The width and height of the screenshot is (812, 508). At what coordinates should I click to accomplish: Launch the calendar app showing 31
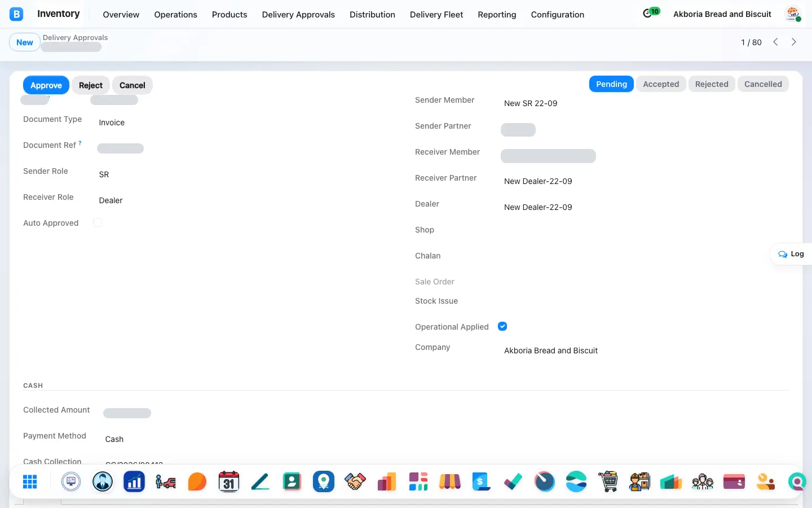pyautogui.click(x=229, y=482)
